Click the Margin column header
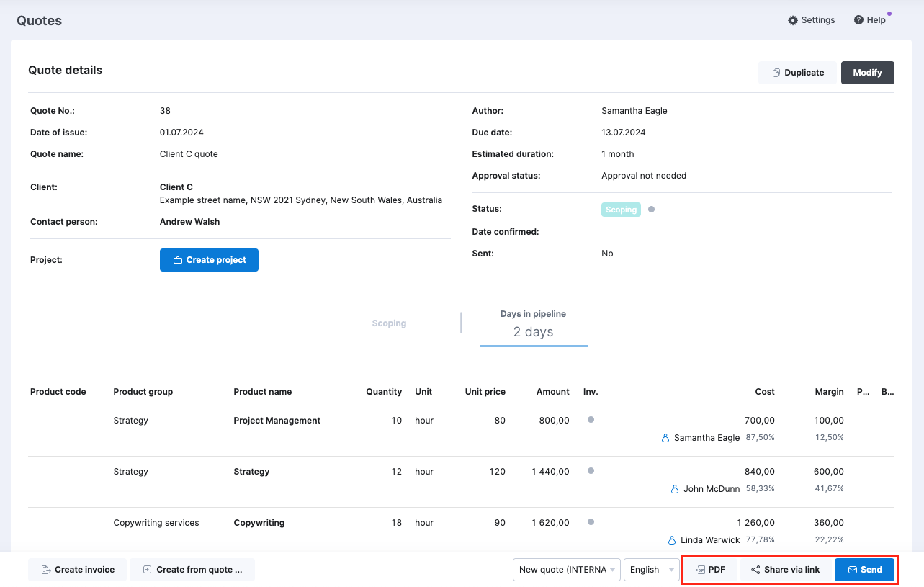Image resolution: width=924 pixels, height=587 pixels. tap(830, 392)
